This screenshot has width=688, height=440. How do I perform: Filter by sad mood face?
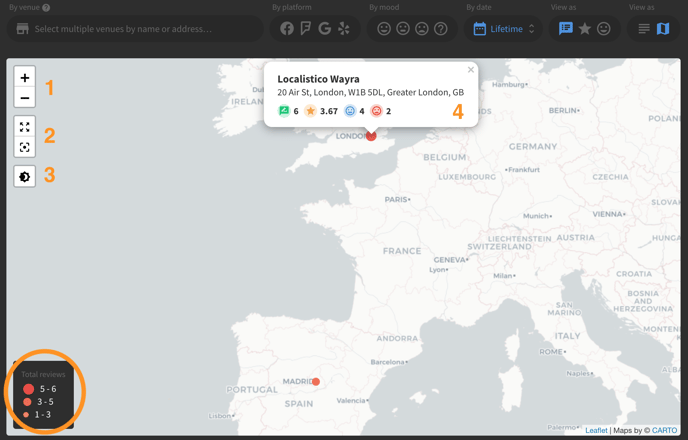point(422,29)
